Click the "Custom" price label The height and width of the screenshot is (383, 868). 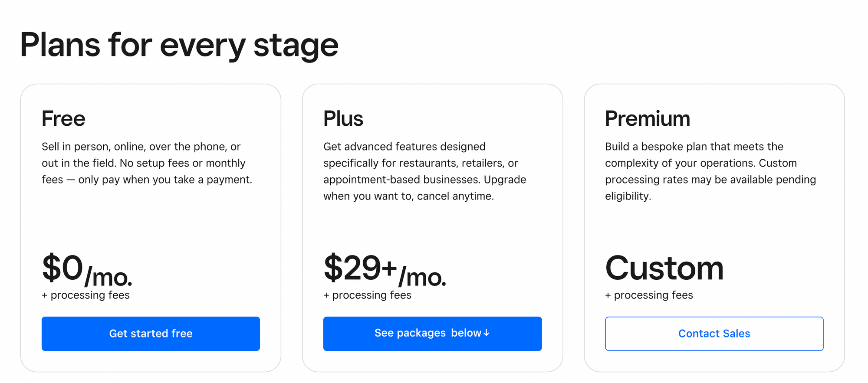(x=664, y=268)
